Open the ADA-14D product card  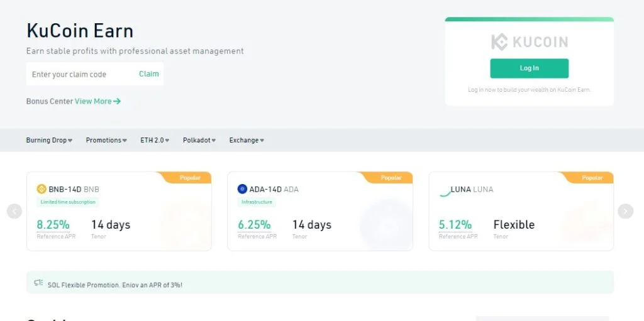click(320, 211)
